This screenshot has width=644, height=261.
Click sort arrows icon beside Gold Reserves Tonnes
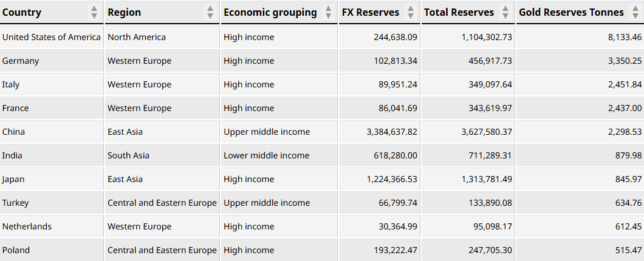(x=635, y=12)
